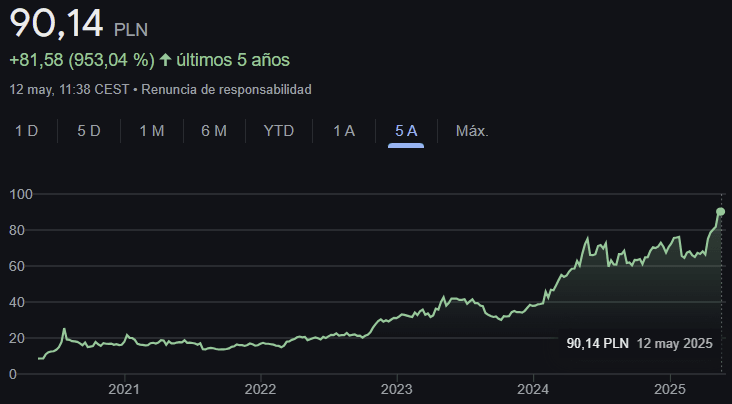Select the YTD range tab

point(278,131)
